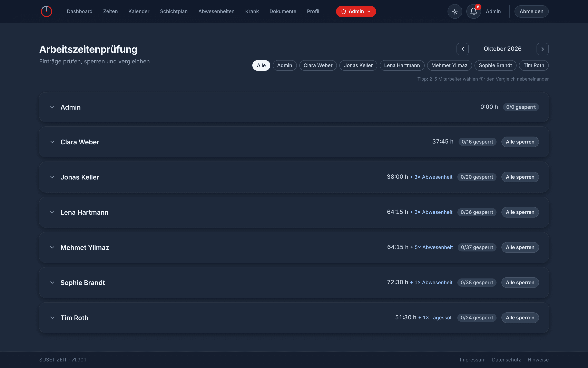This screenshot has width=588, height=368.
Task: Toggle the Admin filter chip
Action: pyautogui.click(x=285, y=65)
